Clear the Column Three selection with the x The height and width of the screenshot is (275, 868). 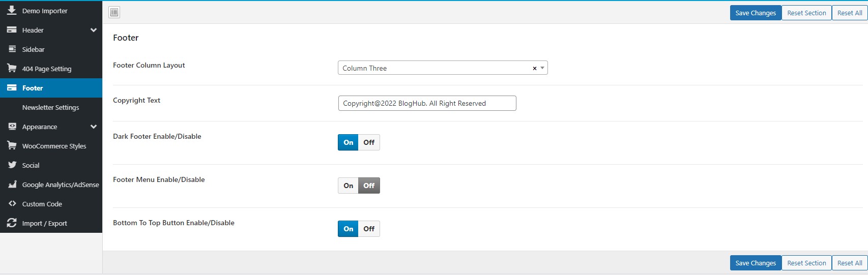pyautogui.click(x=535, y=68)
